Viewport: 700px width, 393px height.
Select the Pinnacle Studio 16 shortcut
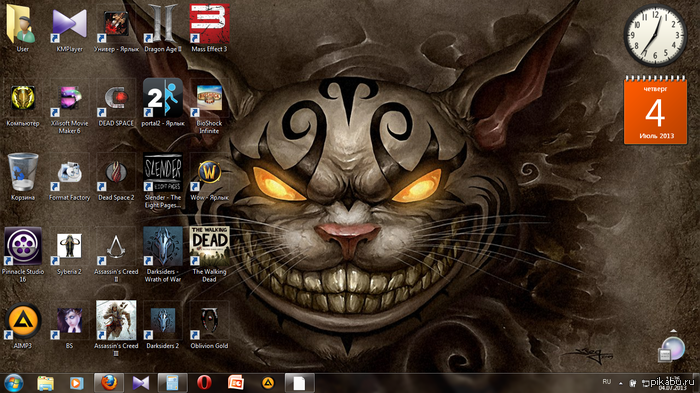(22, 255)
